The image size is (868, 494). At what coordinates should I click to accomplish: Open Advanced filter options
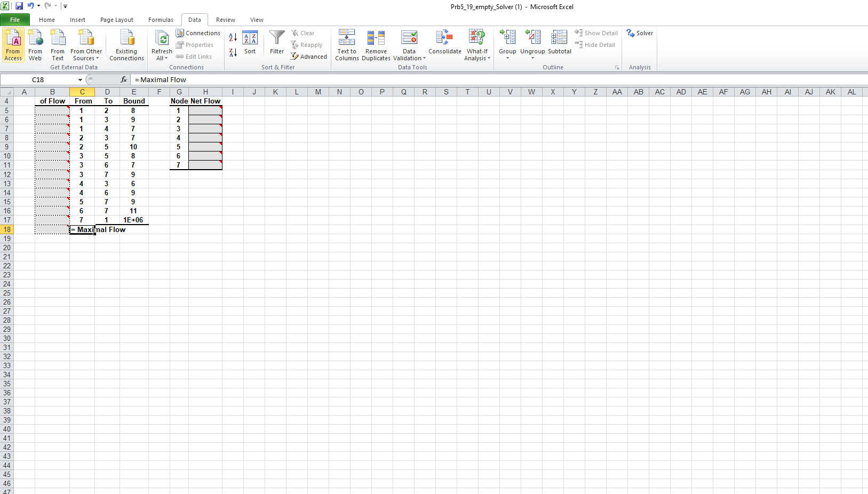[309, 57]
